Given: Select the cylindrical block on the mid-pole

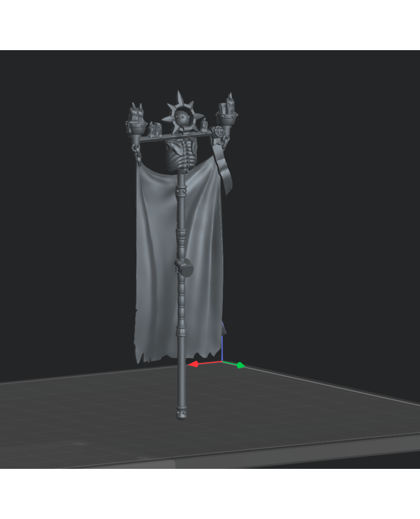Looking at the screenshot, I should click(x=184, y=268).
